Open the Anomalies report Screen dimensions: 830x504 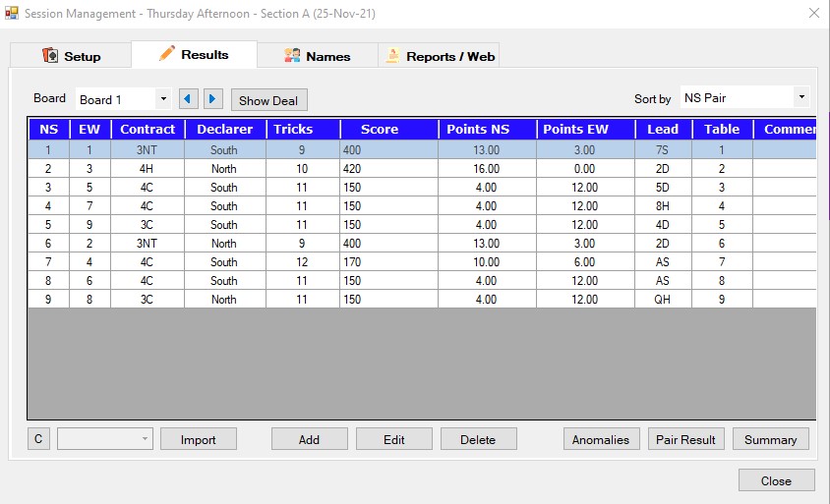(x=600, y=439)
